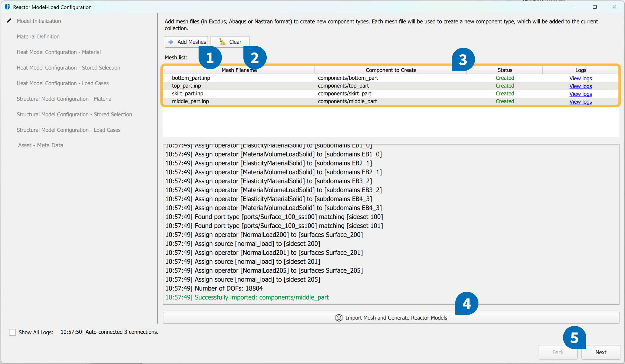Maximize the Reactor configuration window
The image size is (625, 364).
pyautogui.click(x=595, y=7)
